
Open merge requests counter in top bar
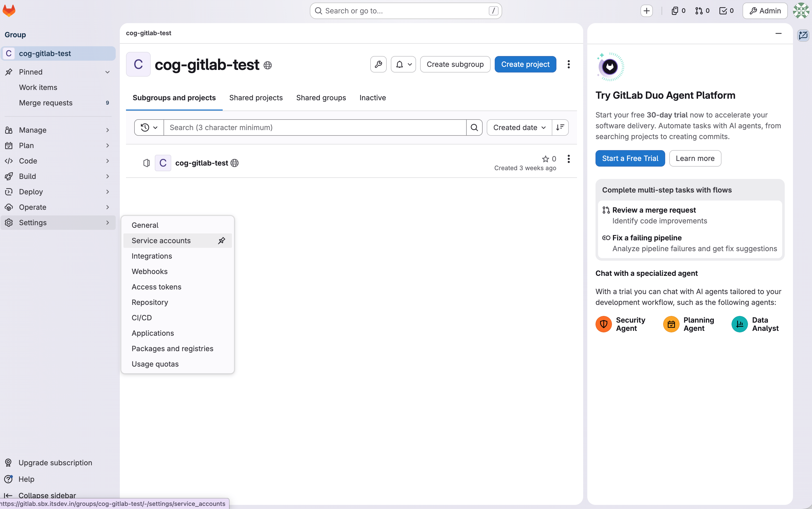pos(702,11)
